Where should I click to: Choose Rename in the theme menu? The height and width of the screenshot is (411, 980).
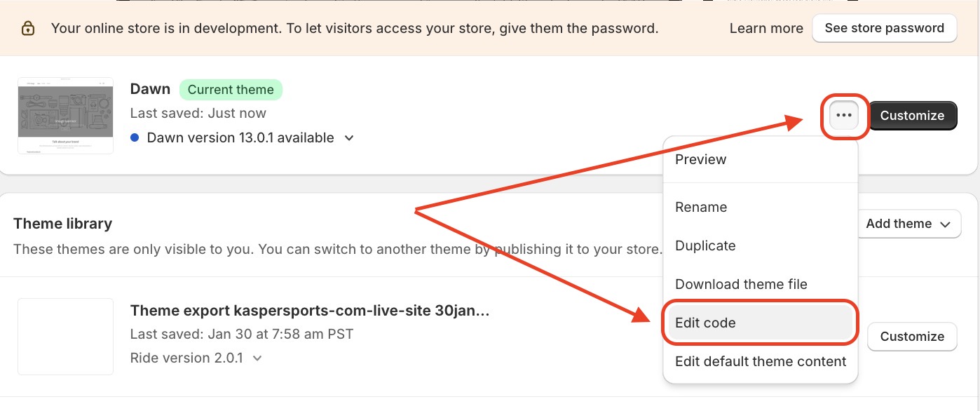click(701, 207)
